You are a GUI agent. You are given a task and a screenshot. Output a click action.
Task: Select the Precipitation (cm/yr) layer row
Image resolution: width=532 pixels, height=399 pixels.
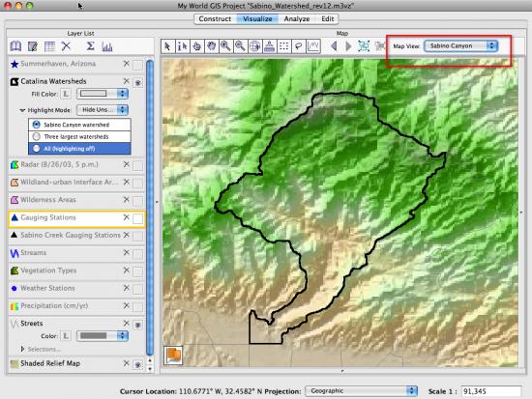(x=76, y=306)
